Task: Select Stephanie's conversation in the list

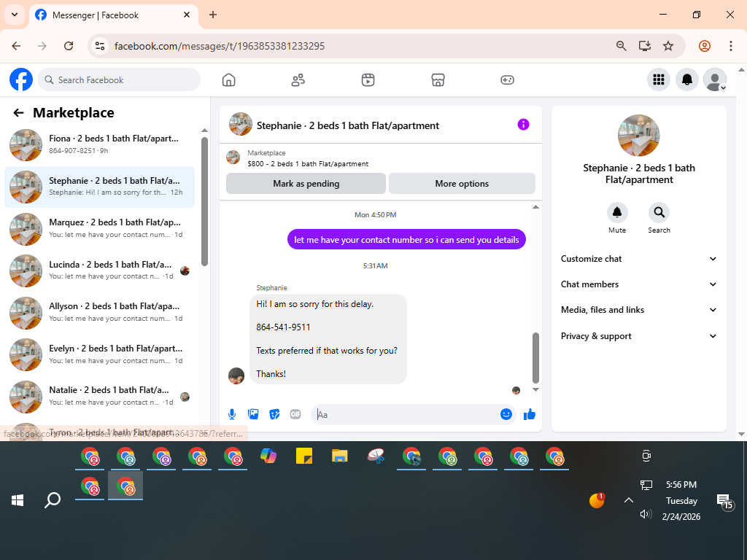Action: (x=99, y=187)
